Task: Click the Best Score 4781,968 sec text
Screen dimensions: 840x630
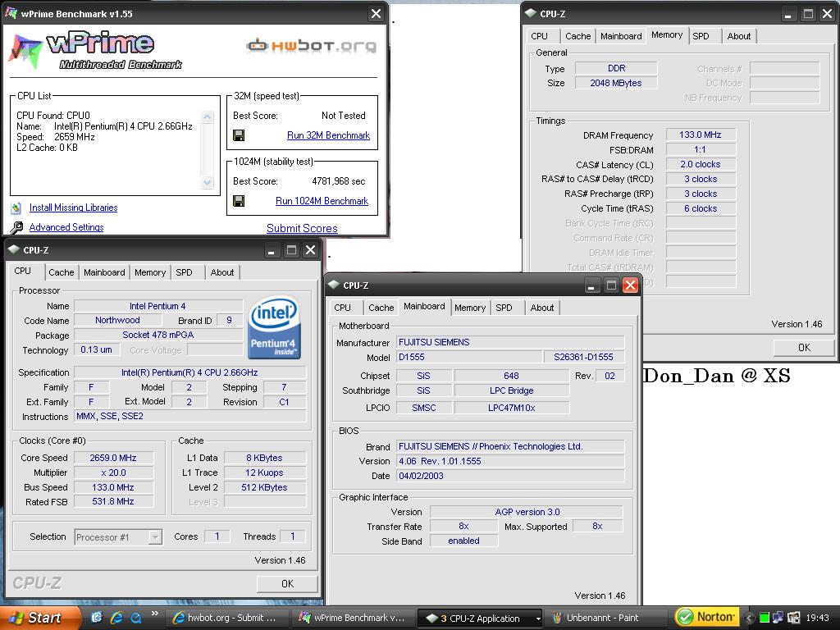Action: tap(339, 181)
